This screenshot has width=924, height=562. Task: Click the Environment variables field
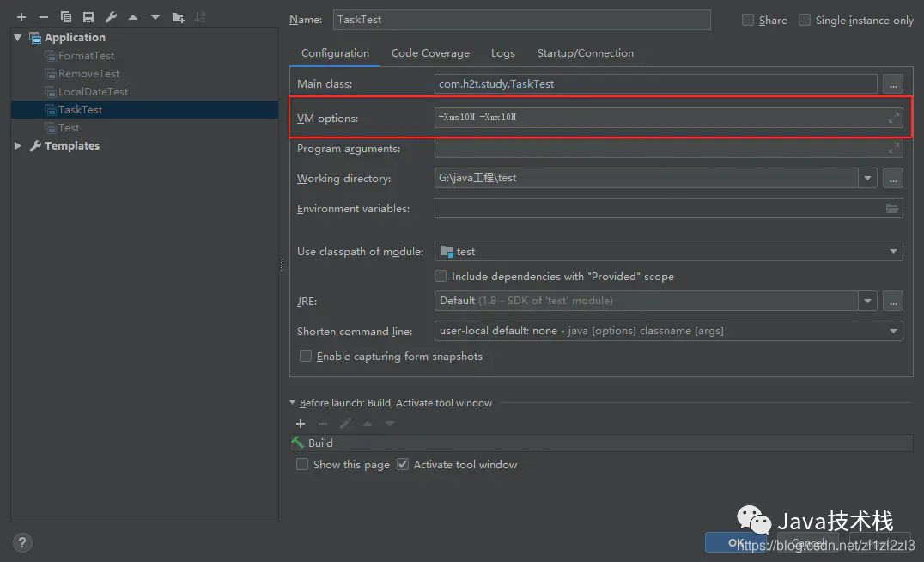(668, 208)
